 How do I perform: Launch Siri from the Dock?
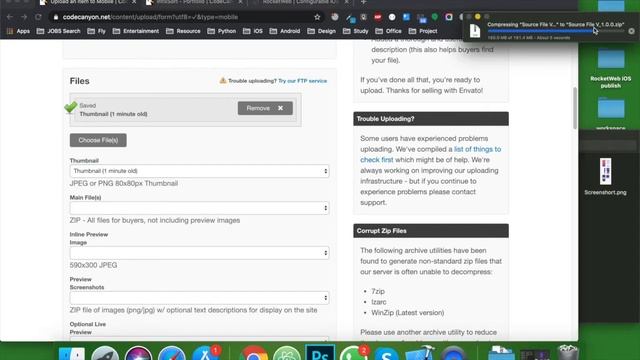tap(138, 353)
